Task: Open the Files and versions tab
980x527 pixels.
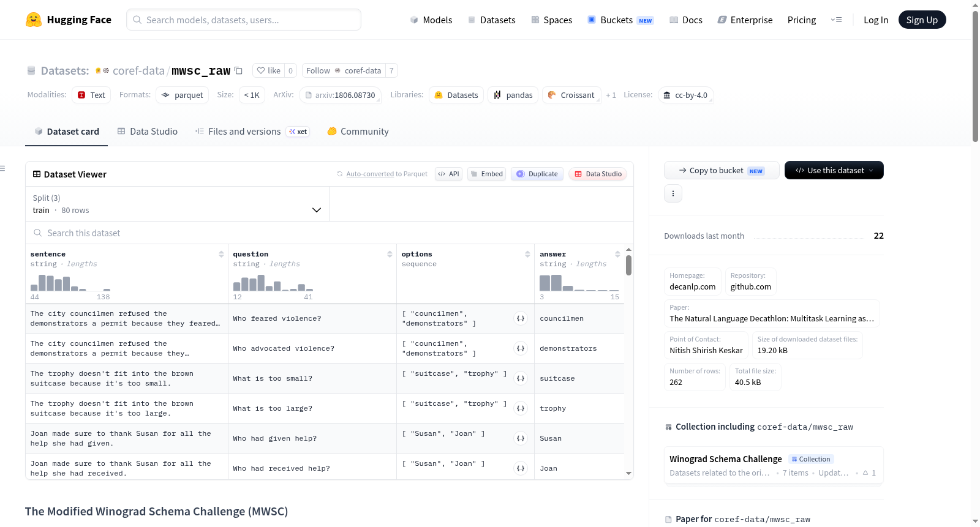Action: coord(252,132)
